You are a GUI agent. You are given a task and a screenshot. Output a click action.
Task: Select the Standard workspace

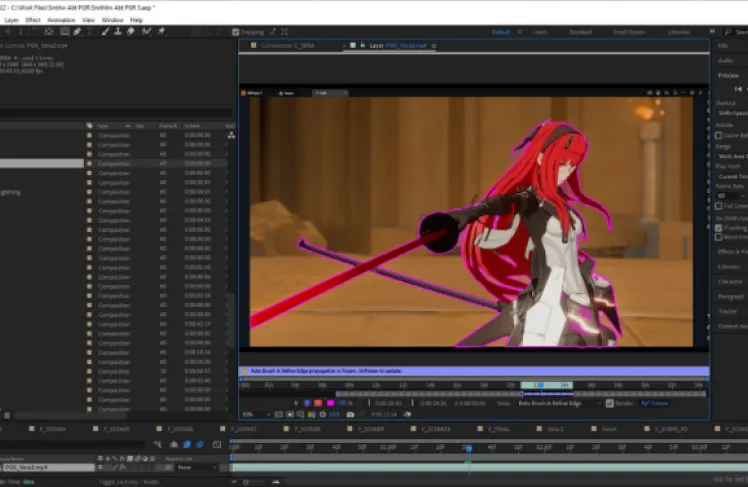click(x=580, y=32)
